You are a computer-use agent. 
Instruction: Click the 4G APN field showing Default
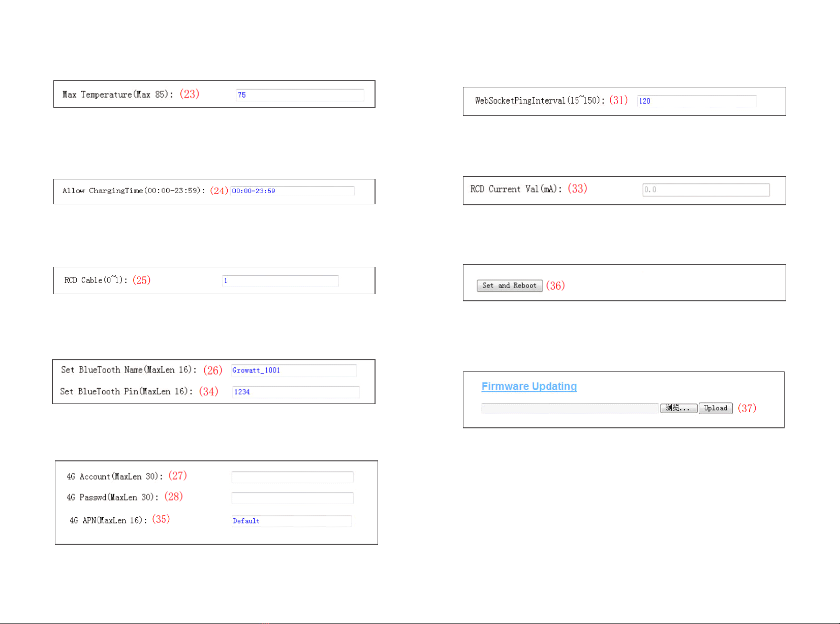(x=292, y=521)
